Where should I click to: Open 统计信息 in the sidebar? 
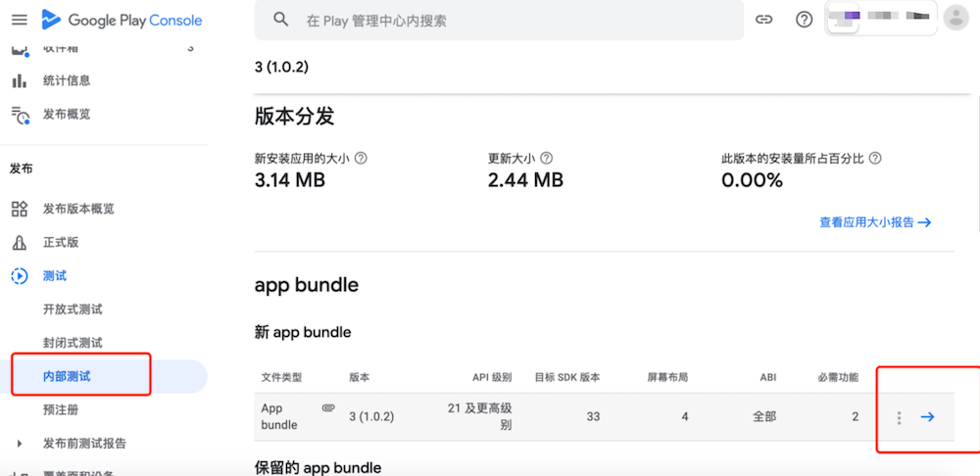tap(67, 80)
